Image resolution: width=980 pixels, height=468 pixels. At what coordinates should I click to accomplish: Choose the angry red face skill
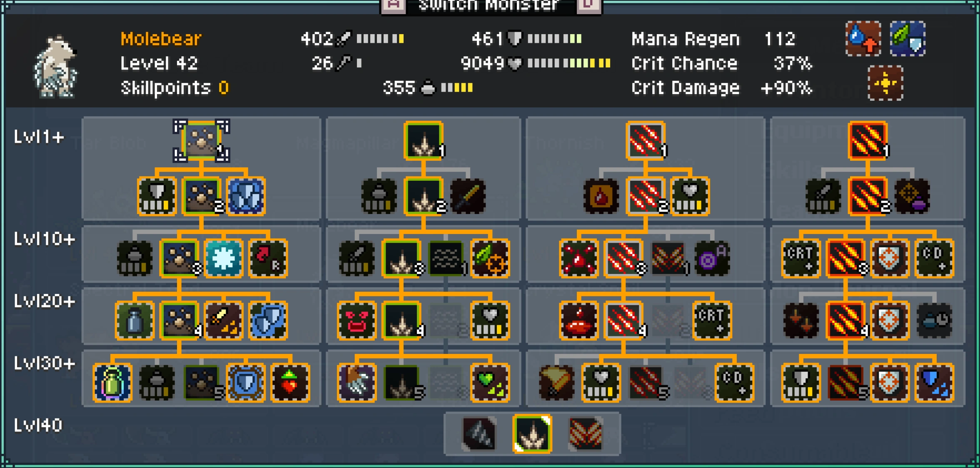[357, 321]
